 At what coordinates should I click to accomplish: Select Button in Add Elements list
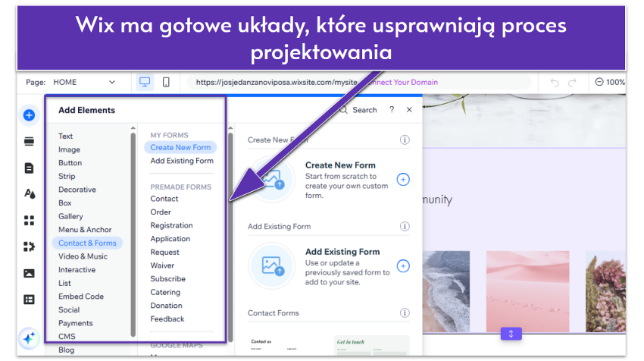(x=70, y=163)
